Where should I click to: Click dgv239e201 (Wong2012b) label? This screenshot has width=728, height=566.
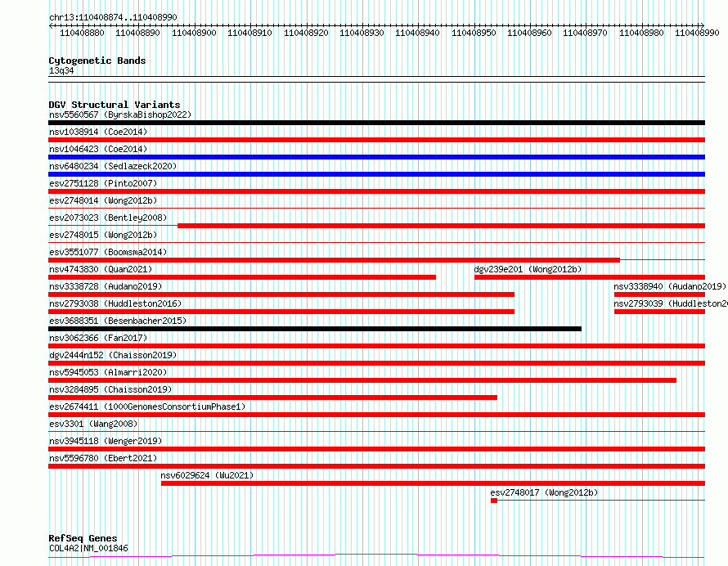coord(528,269)
